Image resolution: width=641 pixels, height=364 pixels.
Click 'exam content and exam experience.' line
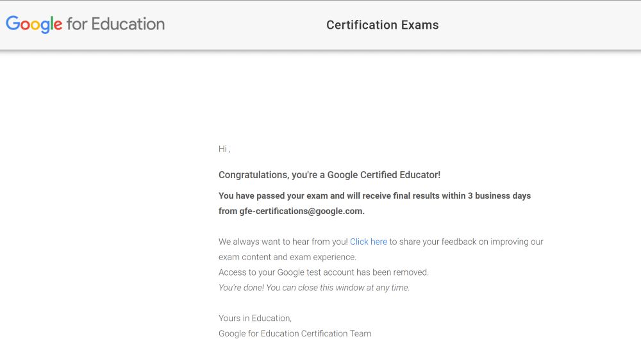click(287, 257)
